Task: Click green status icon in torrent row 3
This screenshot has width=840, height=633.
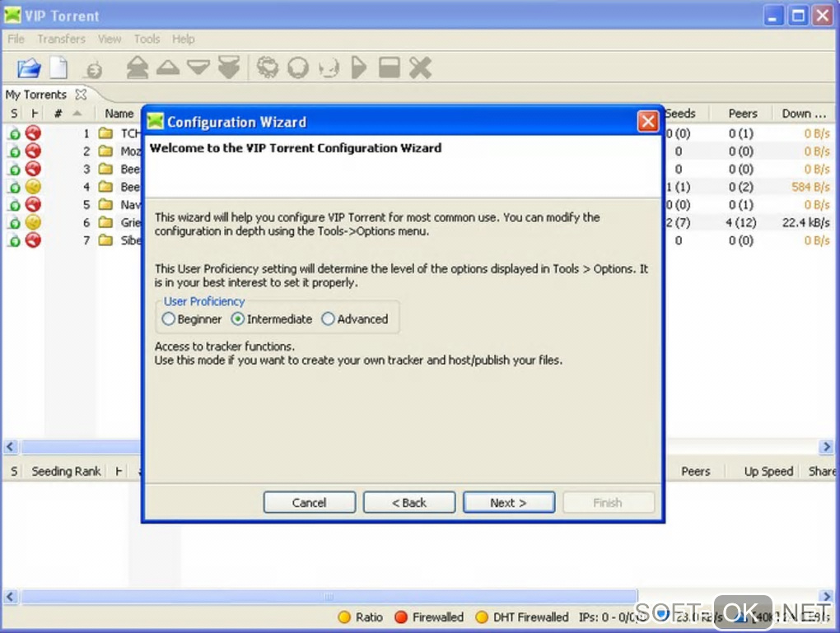Action: pos(15,170)
